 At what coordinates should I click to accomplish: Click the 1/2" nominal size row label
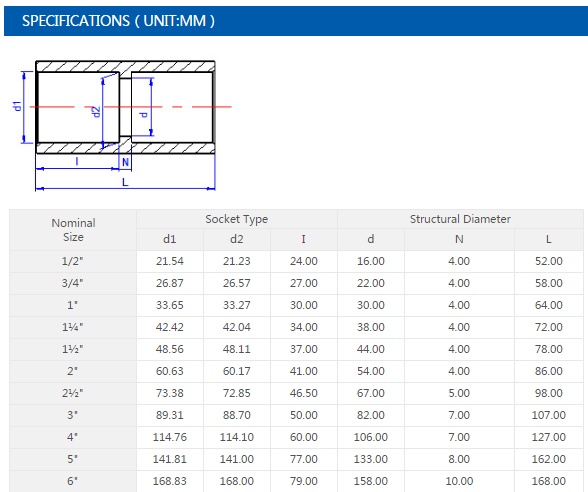click(73, 261)
